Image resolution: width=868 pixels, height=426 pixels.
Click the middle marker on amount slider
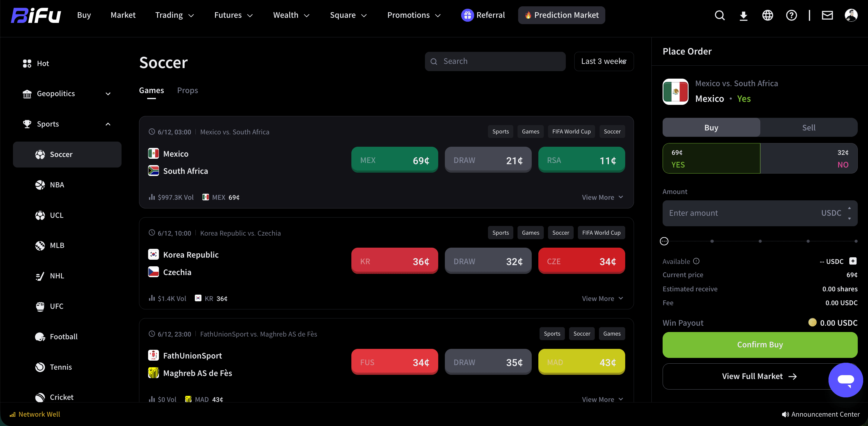pyautogui.click(x=760, y=241)
